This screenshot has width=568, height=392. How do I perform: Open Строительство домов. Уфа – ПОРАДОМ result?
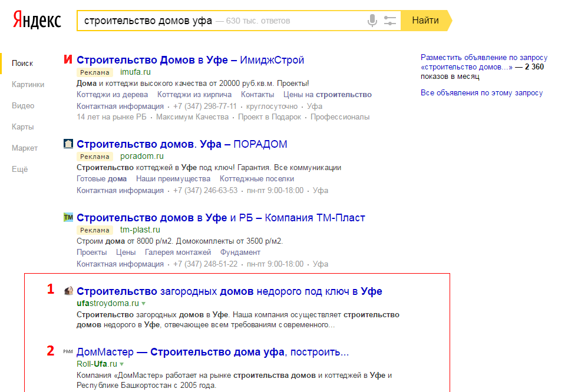[182, 144]
